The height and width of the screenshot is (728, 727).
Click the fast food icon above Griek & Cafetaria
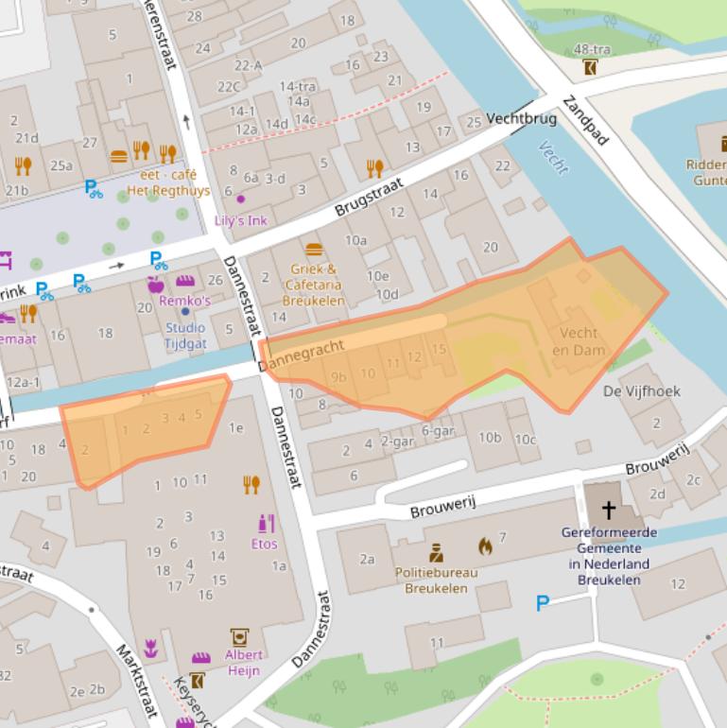click(314, 250)
